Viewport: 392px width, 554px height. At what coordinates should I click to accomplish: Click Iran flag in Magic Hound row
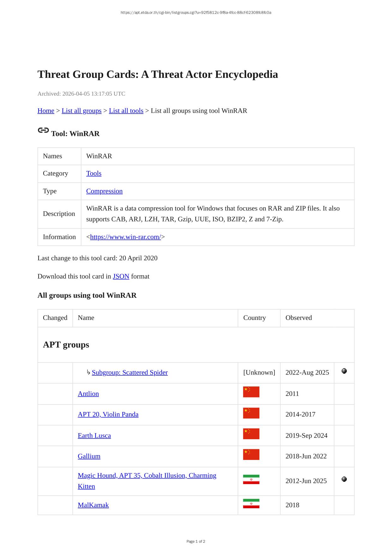click(251, 479)
